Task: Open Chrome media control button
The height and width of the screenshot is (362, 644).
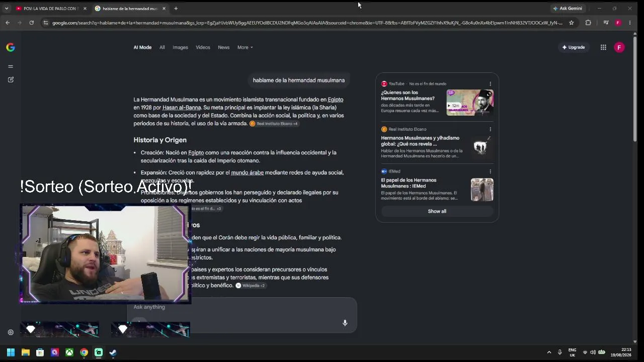Action: [606, 23]
